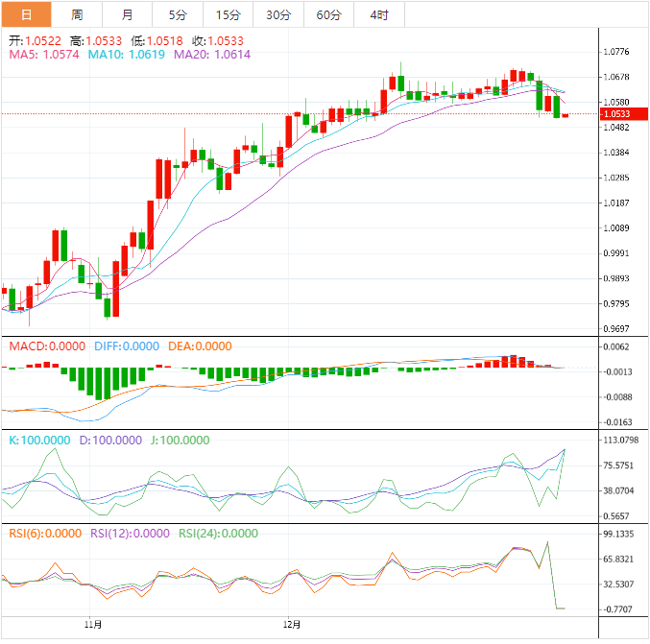Choose the 60分 timeframe tab
The height and width of the screenshot is (644, 650).
(x=328, y=14)
